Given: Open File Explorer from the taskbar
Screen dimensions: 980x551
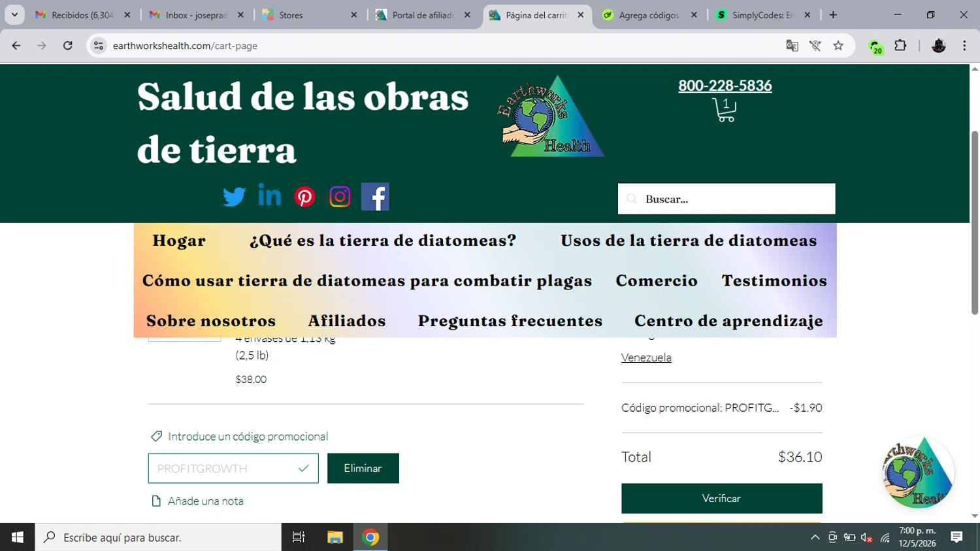Looking at the screenshot, I should pos(335,537).
